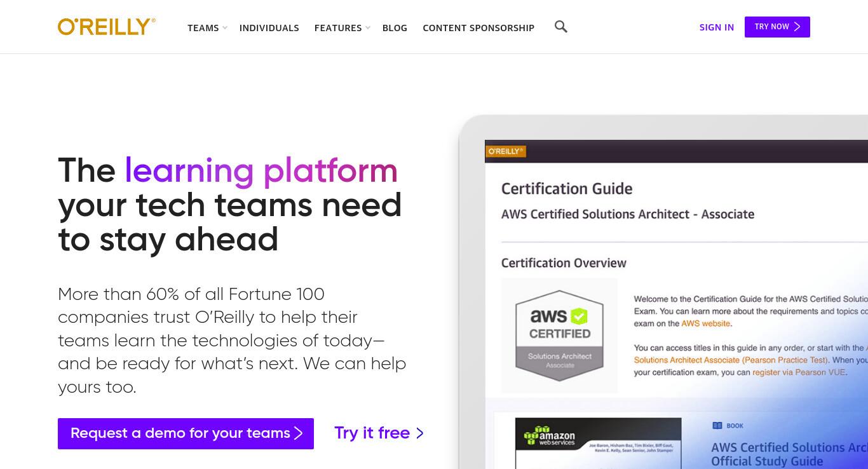Click the Try Now button
868x469 pixels.
tap(777, 27)
